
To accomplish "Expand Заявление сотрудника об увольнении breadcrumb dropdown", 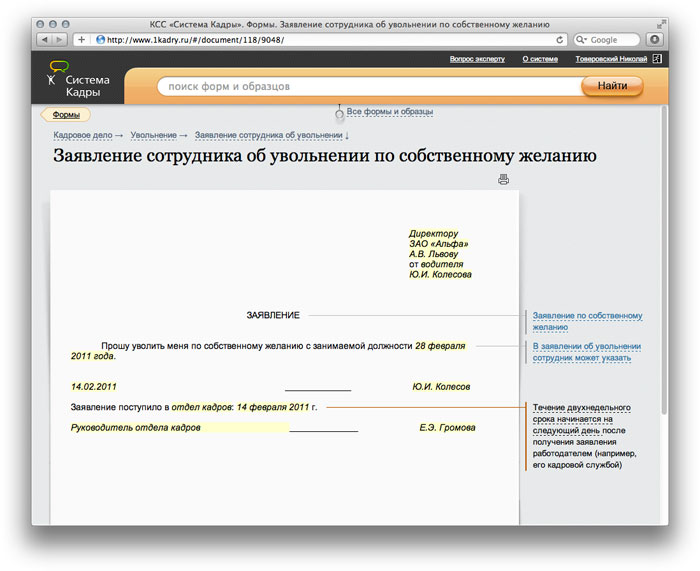I will coord(347,134).
